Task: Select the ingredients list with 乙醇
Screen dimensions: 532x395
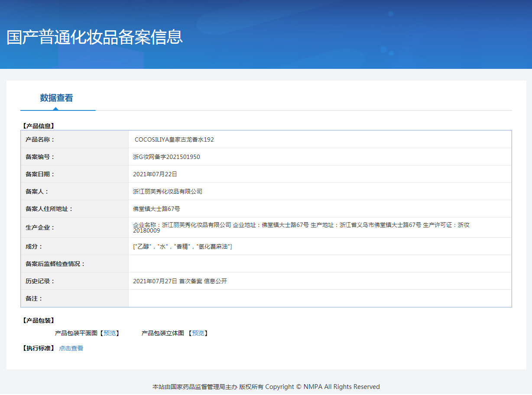Action: 182,246
